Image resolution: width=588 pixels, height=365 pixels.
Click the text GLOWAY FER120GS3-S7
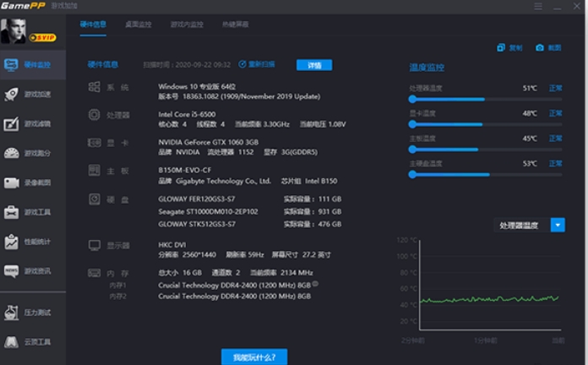click(x=197, y=199)
